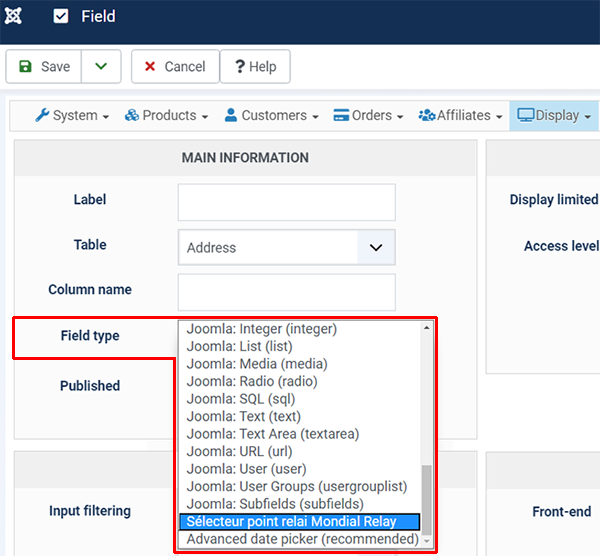
Task: Select Joomla: Integer (integer) option
Action: (x=300, y=329)
